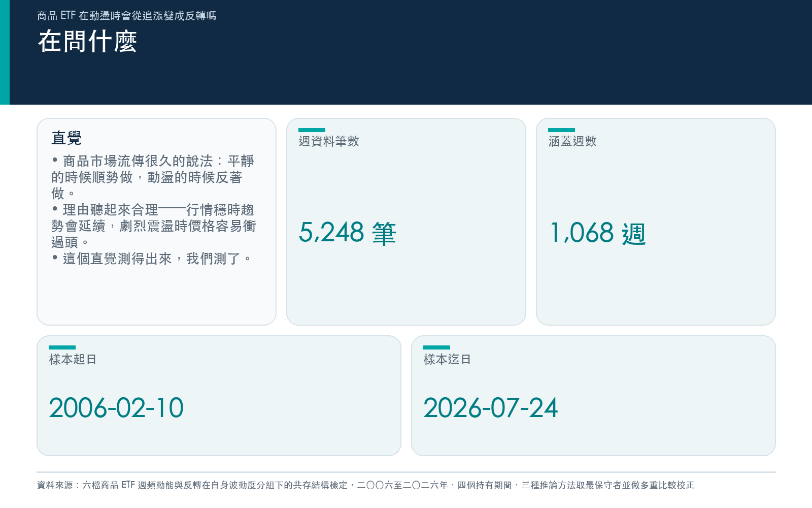Image resolution: width=812 pixels, height=508 pixels.
Task: Select the 資料來源 footnote text
Action: pos(365,485)
